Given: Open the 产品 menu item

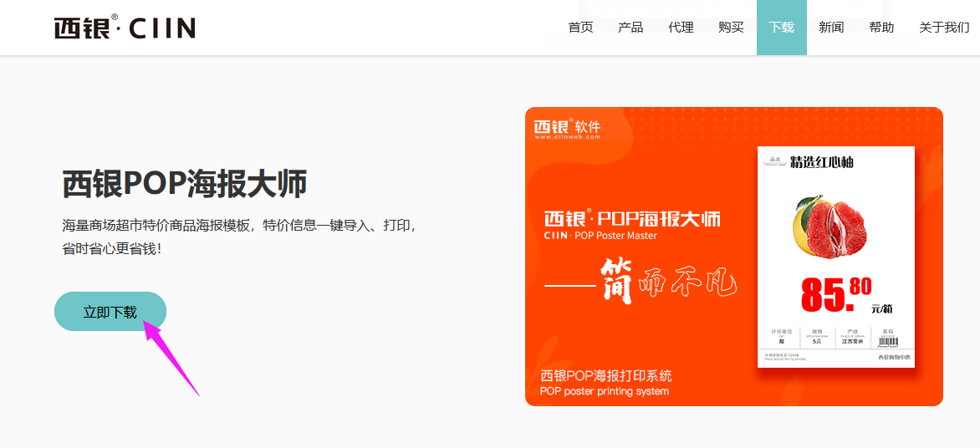Looking at the screenshot, I should click(630, 28).
